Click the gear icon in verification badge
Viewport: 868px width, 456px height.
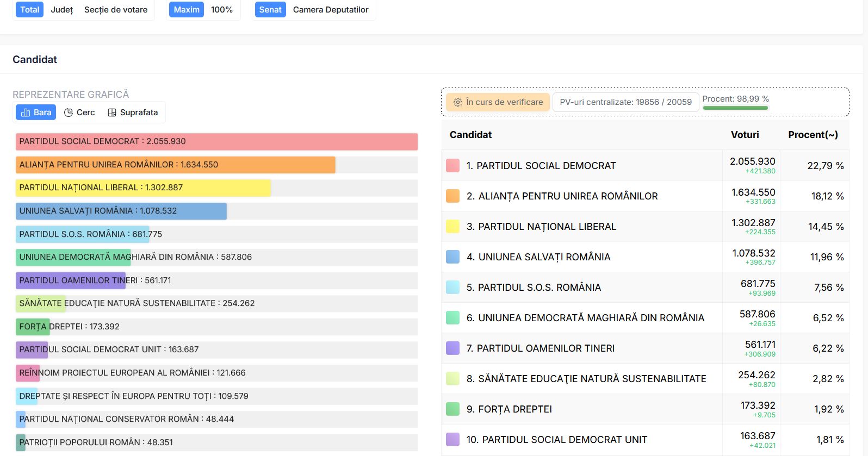(x=458, y=102)
